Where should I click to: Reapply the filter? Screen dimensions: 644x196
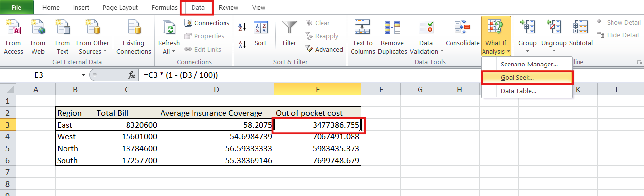point(322,36)
